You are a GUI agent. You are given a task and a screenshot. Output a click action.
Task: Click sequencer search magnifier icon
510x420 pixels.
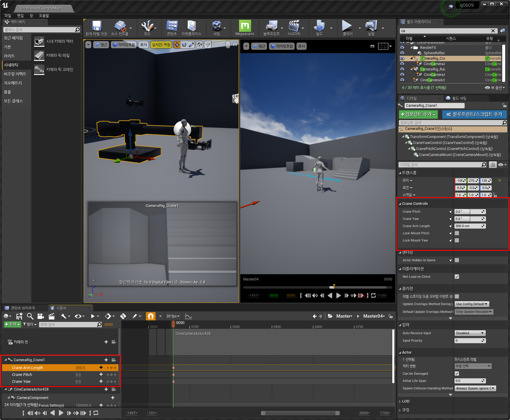coord(30,316)
